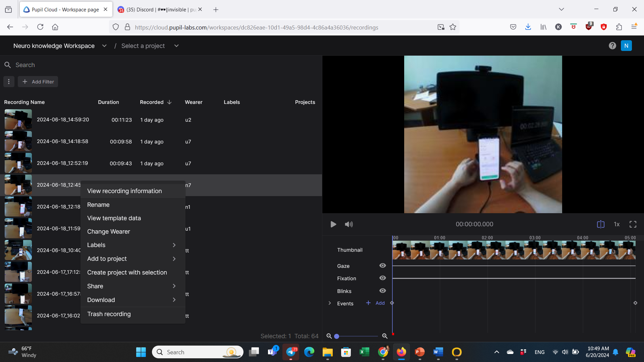This screenshot has height=362, width=644.
Task: Open the workspace name dropdown
Action: click(x=104, y=46)
